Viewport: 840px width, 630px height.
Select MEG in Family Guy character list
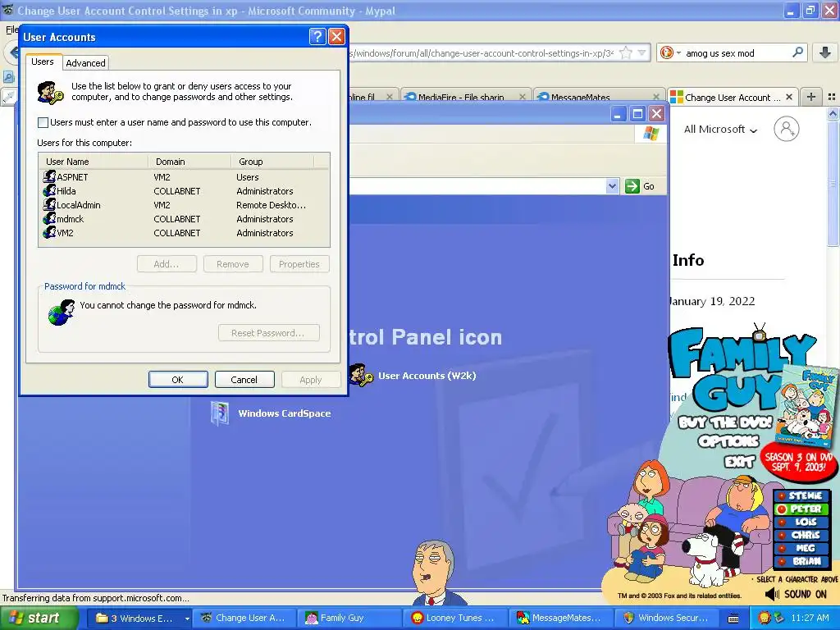801,548
